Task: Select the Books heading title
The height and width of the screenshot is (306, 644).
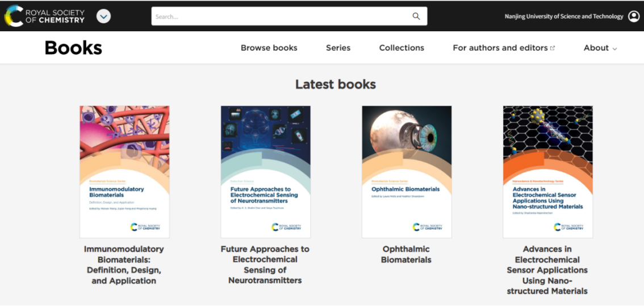Action: tap(73, 48)
